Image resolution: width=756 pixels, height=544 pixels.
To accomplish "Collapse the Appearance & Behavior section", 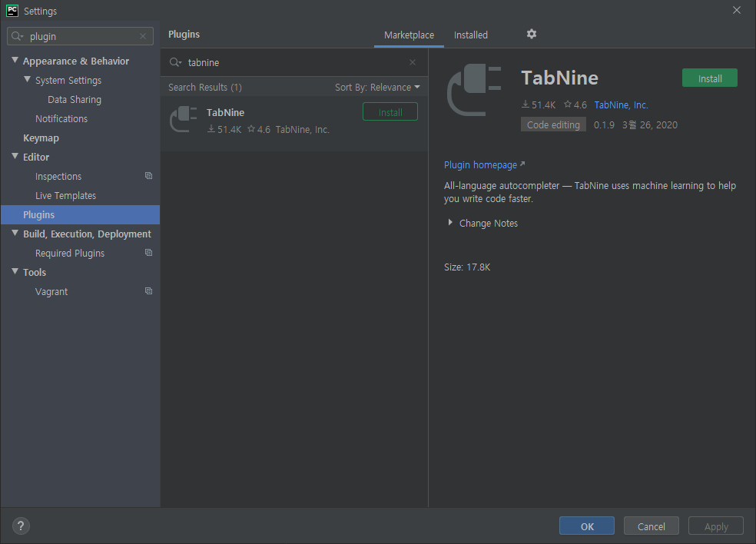I will tap(15, 60).
